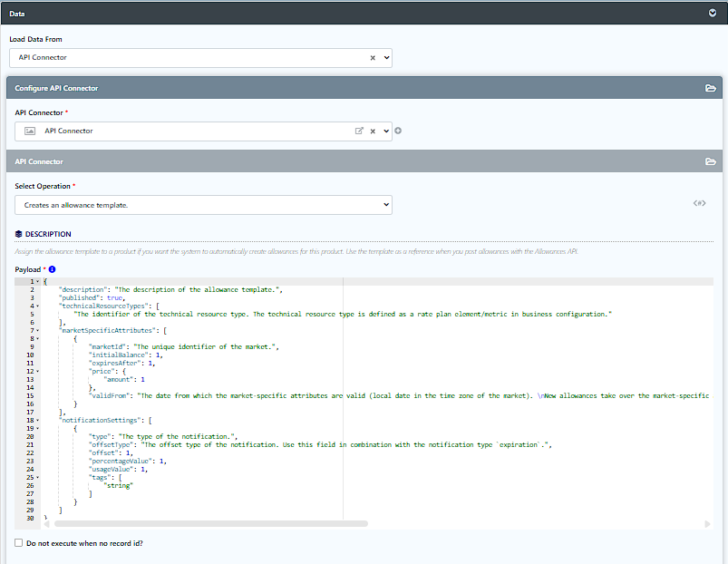Image resolution: width=728 pixels, height=564 pixels.
Task: Add a new API Connector with plus icon
Action: [x=398, y=131]
